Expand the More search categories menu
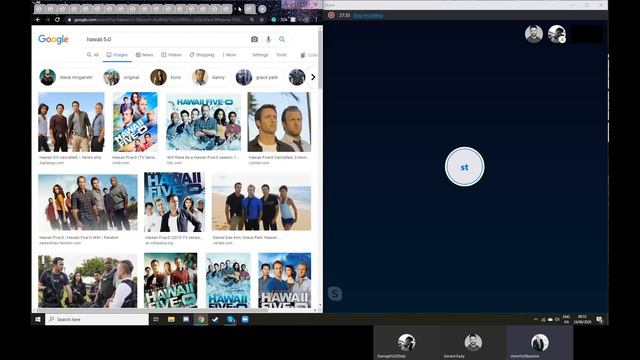 pos(229,55)
